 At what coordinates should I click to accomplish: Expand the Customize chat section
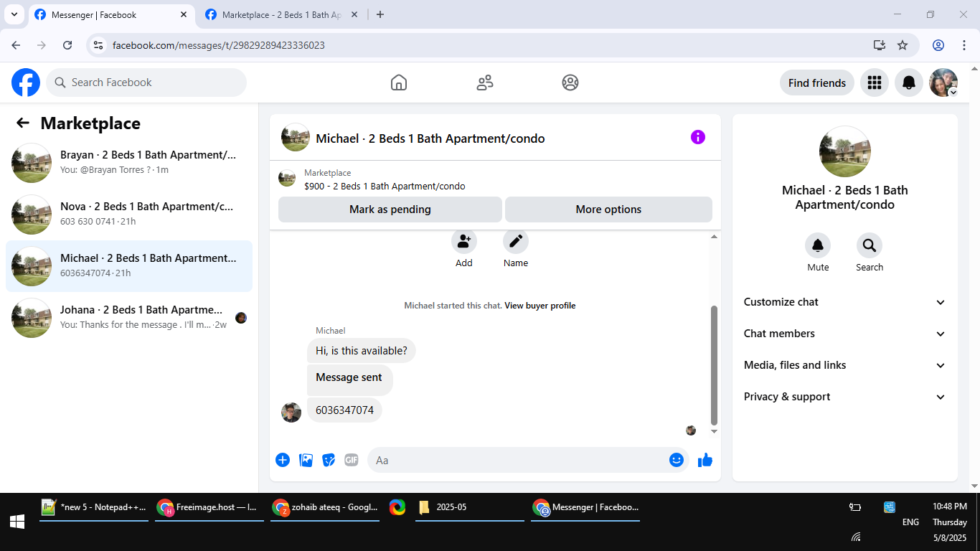pyautogui.click(x=845, y=302)
